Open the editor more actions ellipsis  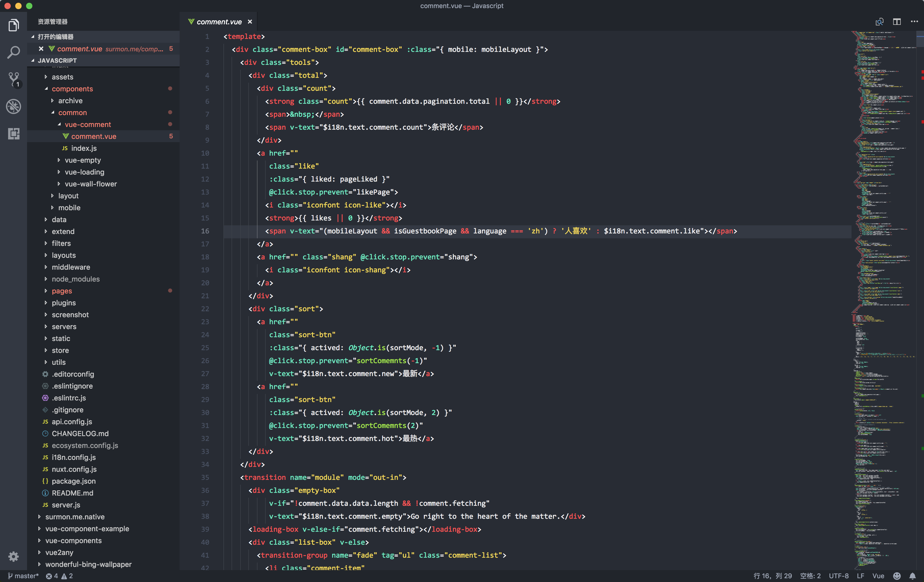click(915, 21)
